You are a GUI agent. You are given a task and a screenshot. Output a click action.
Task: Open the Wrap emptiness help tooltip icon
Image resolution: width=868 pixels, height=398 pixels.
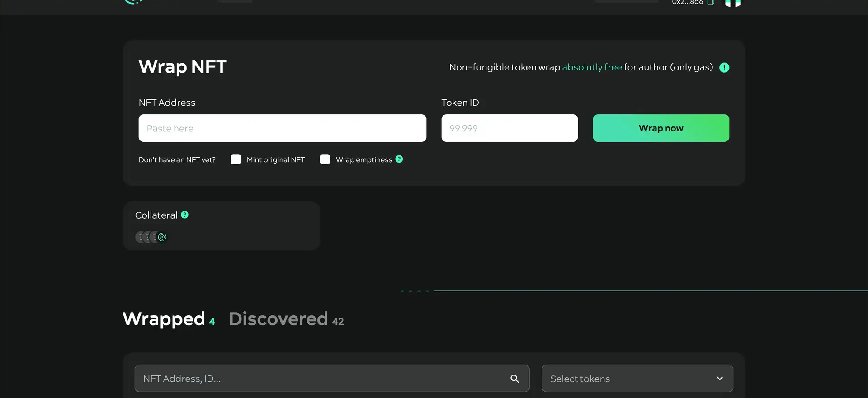[399, 159]
